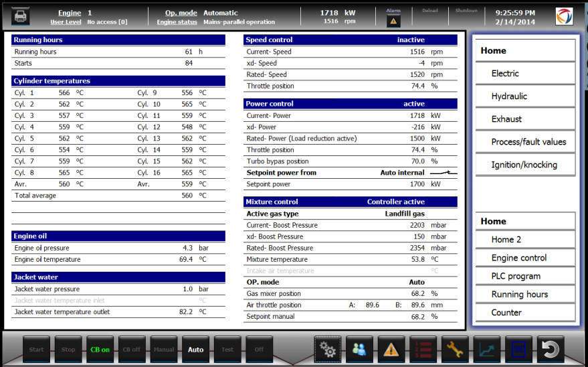Select Auto operating mode
This screenshot has height=367, width=588.
(196, 350)
